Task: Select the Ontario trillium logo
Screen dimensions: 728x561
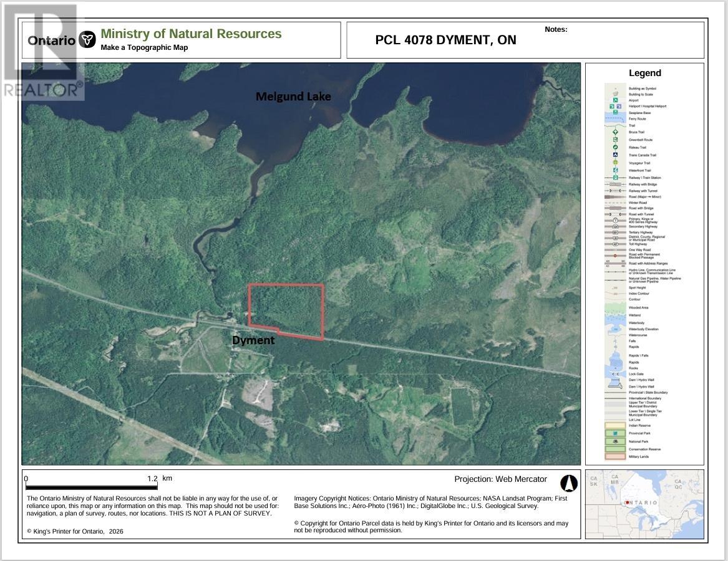Action: click(86, 39)
